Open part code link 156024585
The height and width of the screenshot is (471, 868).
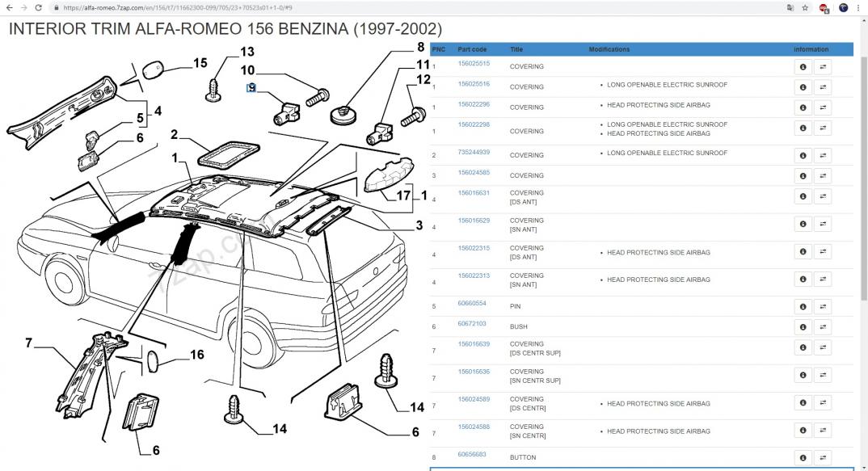(x=474, y=173)
